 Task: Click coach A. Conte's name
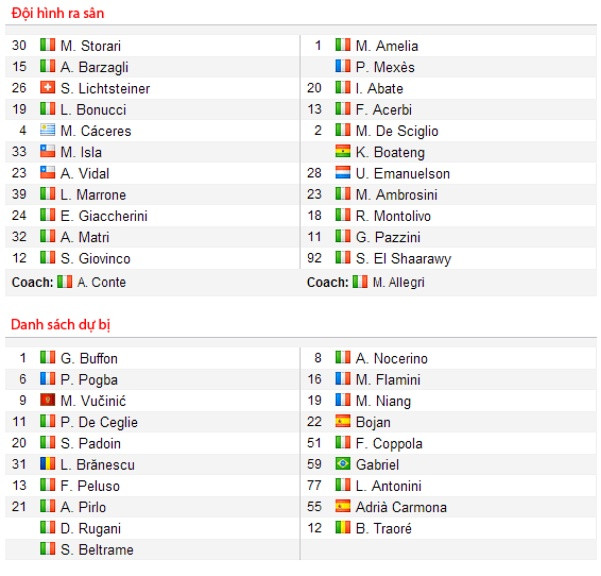(101, 282)
